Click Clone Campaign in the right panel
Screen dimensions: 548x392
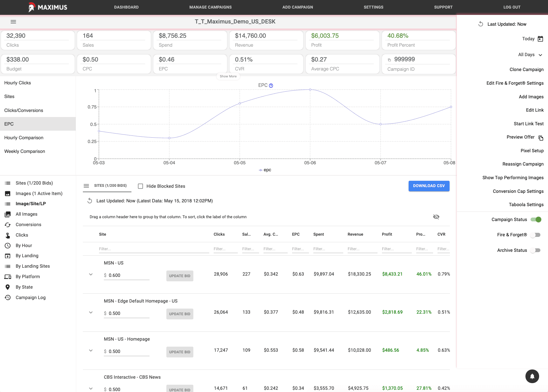click(x=527, y=69)
